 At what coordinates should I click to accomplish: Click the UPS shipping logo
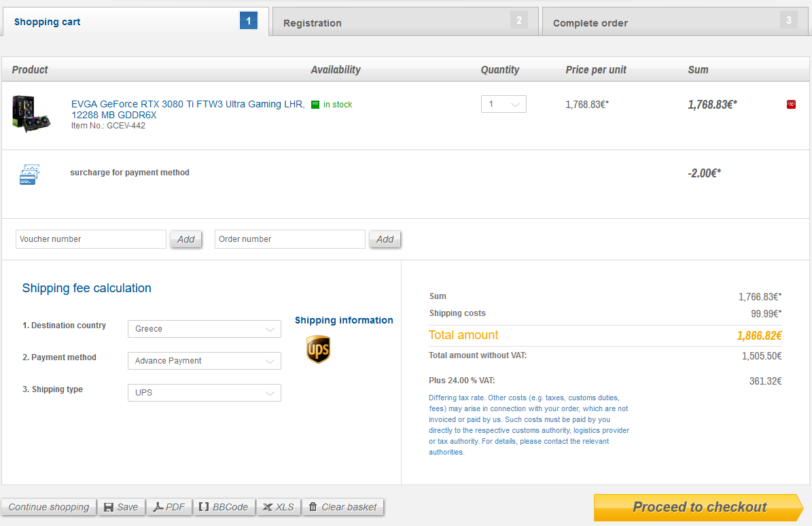[318, 349]
